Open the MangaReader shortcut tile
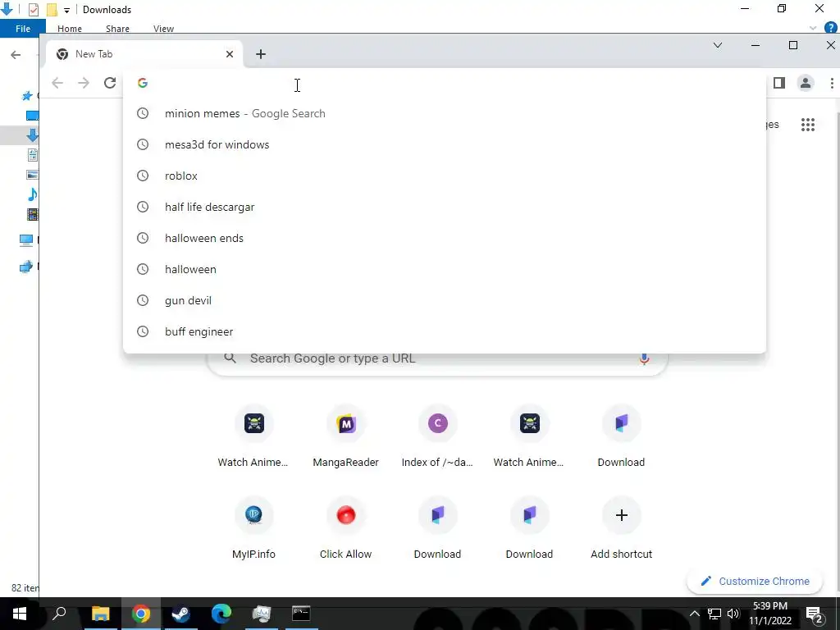 tap(345, 438)
